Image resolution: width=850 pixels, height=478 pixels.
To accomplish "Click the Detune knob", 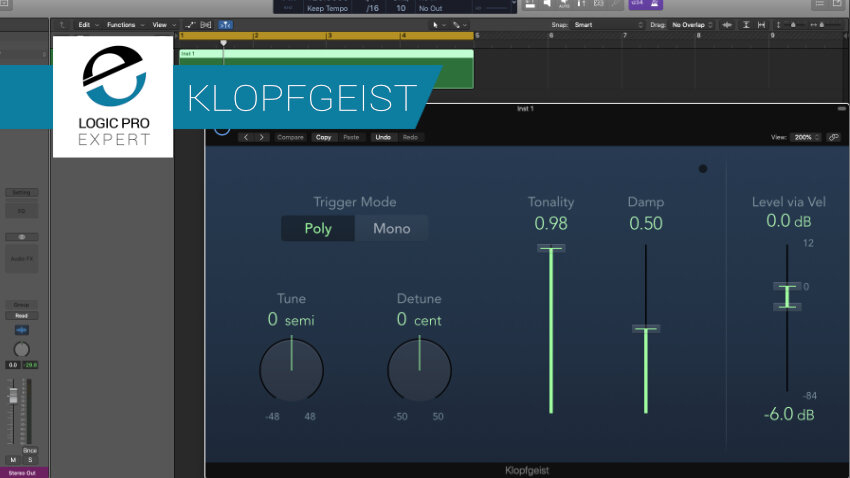I will coord(420,370).
